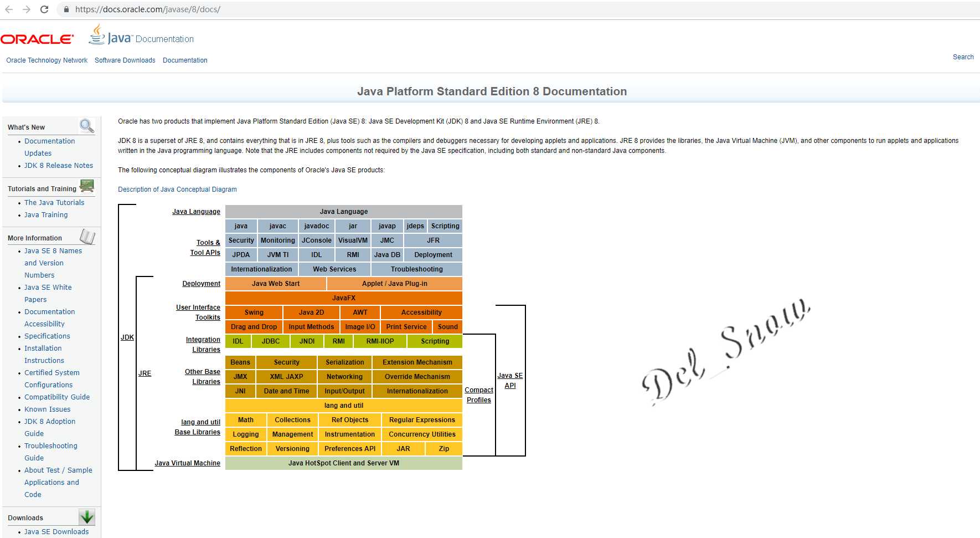Open Oracle Technology Network menu item

47,60
